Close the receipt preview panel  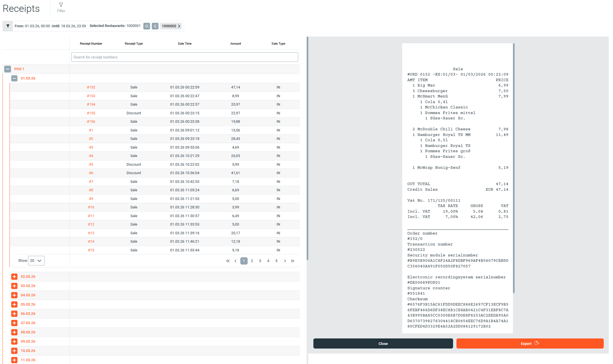click(x=383, y=343)
